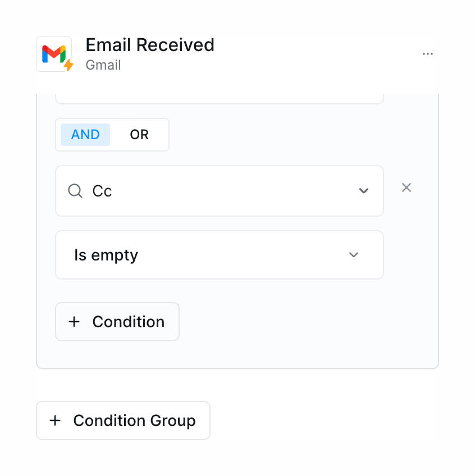Click the plus icon on Condition Group button
Viewport: 475px width, 476px height.
click(x=55, y=420)
